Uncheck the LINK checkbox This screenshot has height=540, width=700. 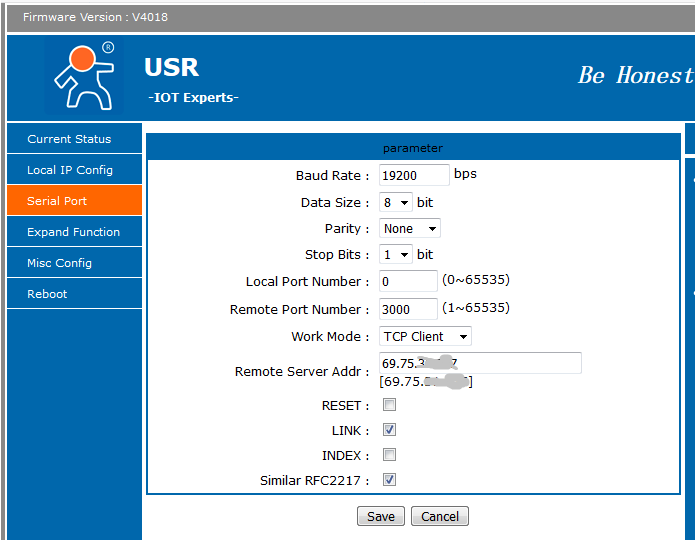389,430
